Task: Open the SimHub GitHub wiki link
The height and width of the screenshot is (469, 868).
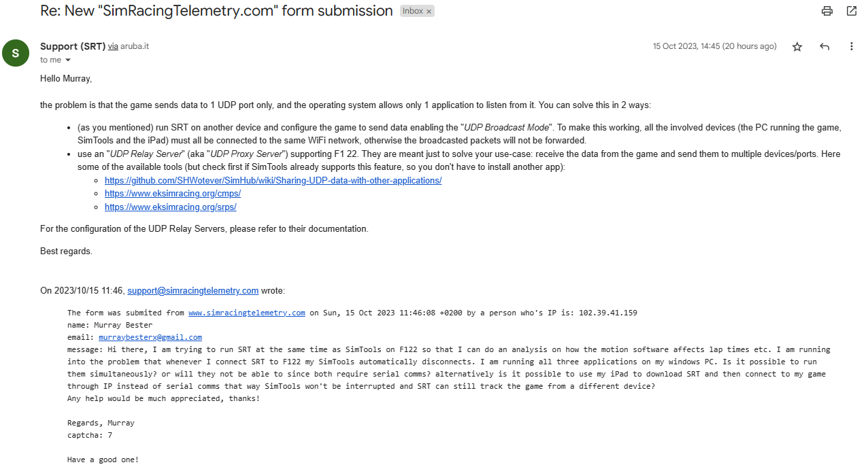Action: (x=273, y=181)
